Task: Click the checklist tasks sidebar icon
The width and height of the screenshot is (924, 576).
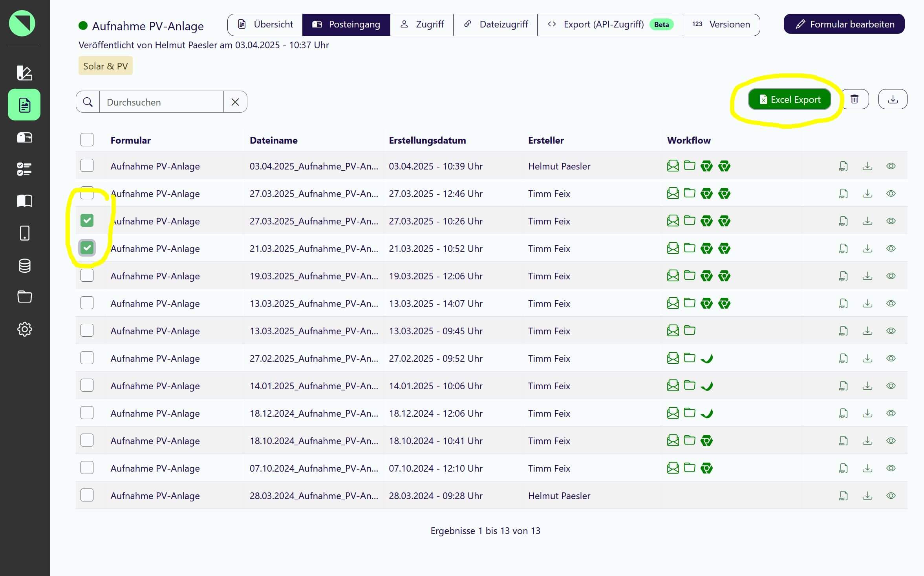Action: tap(24, 169)
